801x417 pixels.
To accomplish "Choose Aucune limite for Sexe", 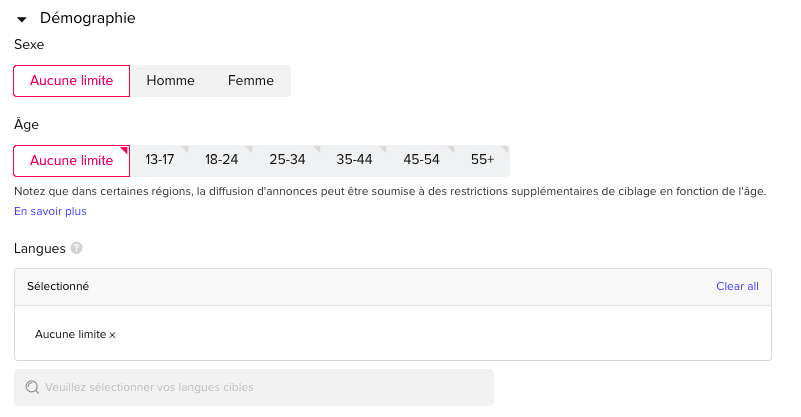I will click(x=72, y=81).
